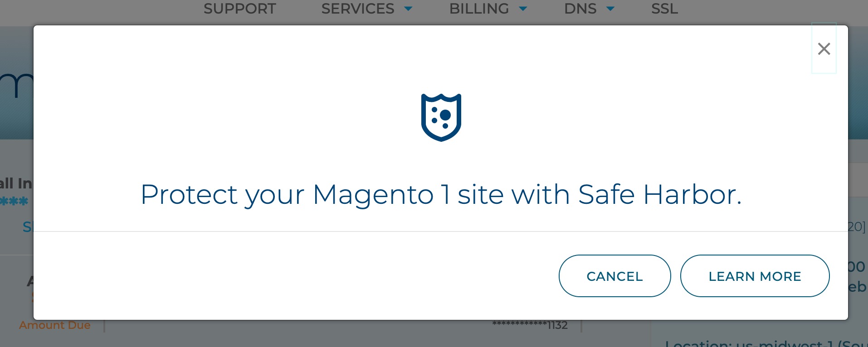Dismiss the Safe Harbor popup via the X

point(824,48)
